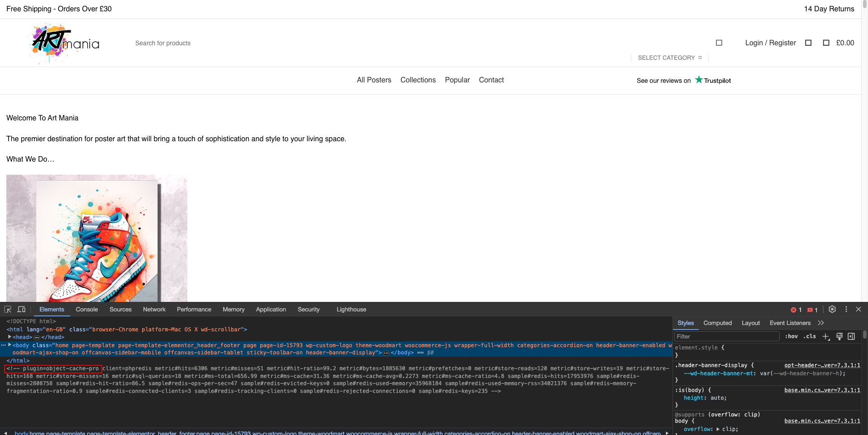The height and width of the screenshot is (435, 868).
Task: Open the Lighthouse tab
Action: (x=351, y=310)
